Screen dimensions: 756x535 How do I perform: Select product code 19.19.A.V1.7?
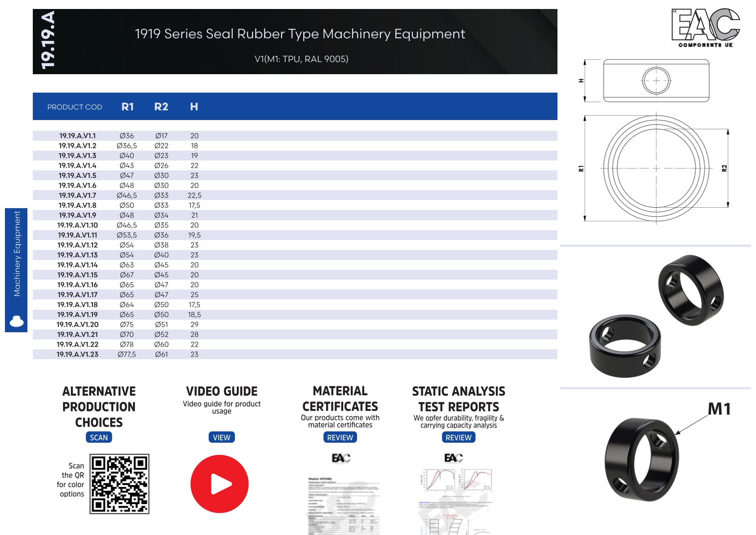(77, 195)
